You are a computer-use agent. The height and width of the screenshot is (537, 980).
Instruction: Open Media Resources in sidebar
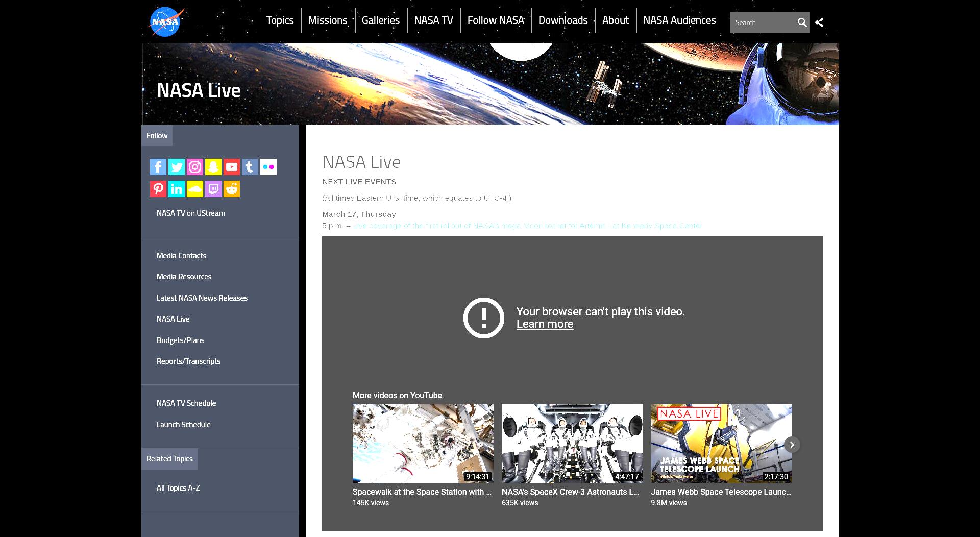(x=184, y=277)
